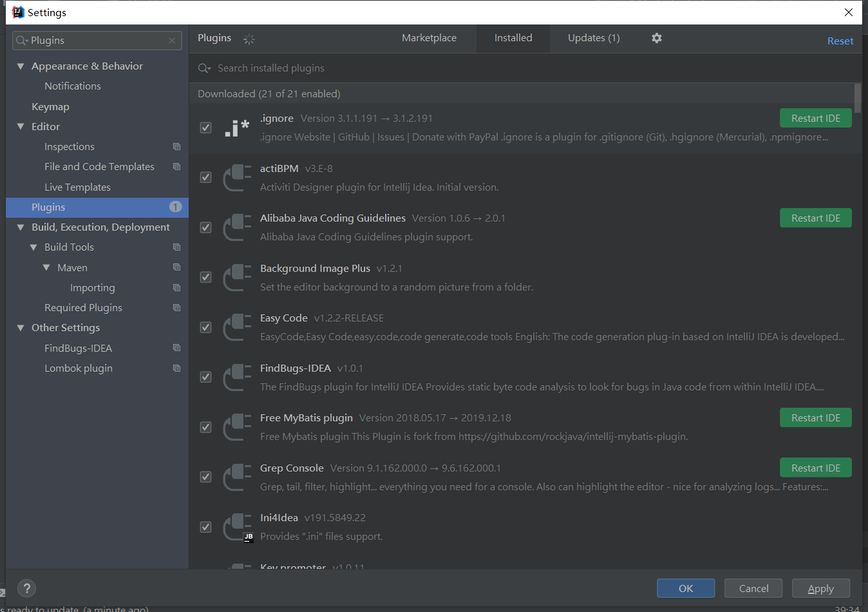Switch to the Marketplace tab
This screenshot has width=868, height=612.
429,38
